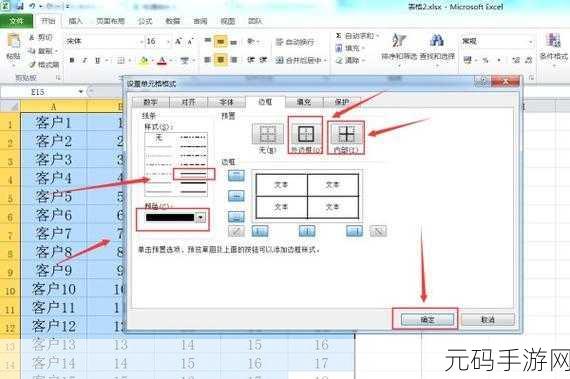570x379 pixels.
Task: Toggle Italic formatting in the ribbon
Action: (x=85, y=60)
